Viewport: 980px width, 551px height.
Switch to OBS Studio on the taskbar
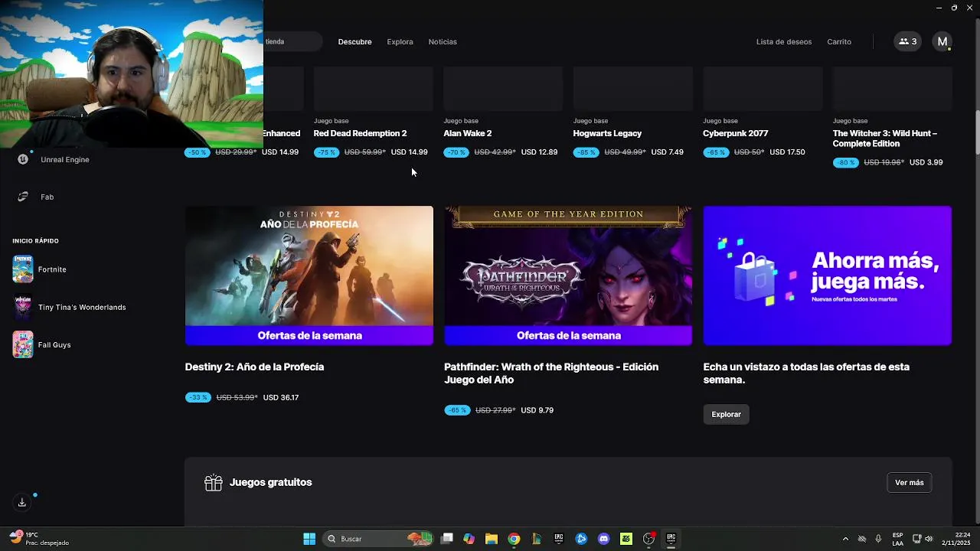(648, 539)
